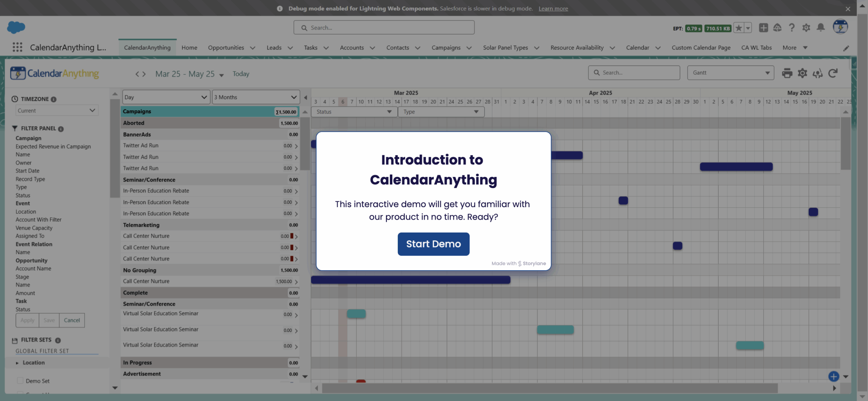This screenshot has width=868, height=401.
Task: Open the Salesforce App Launcher grid
Action: tap(17, 47)
